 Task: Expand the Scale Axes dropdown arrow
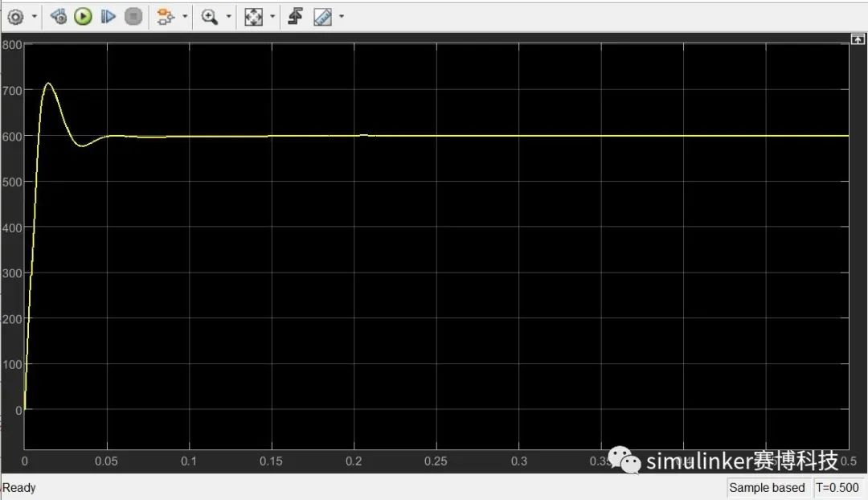tap(272, 17)
